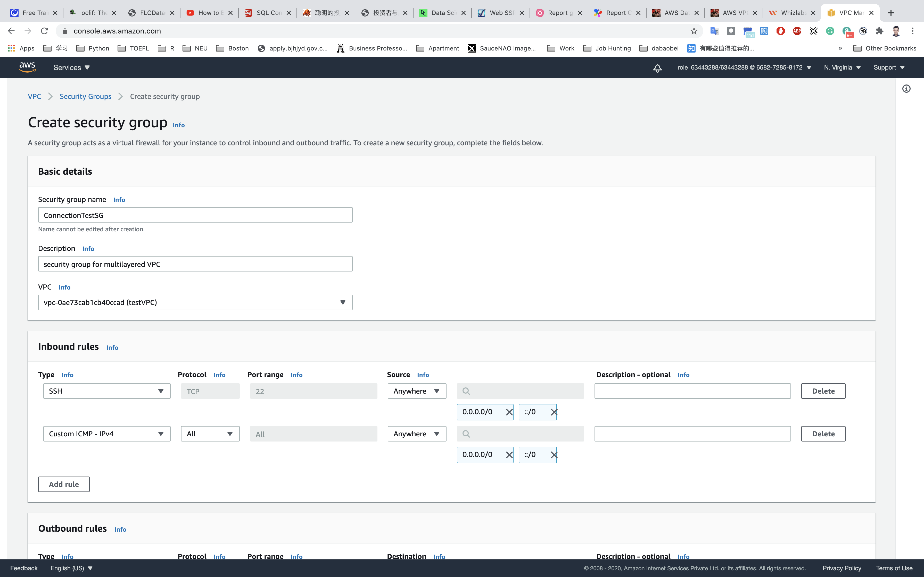Delete the SSH inbound rule
Viewport: 924px width, 577px height.
click(x=823, y=391)
